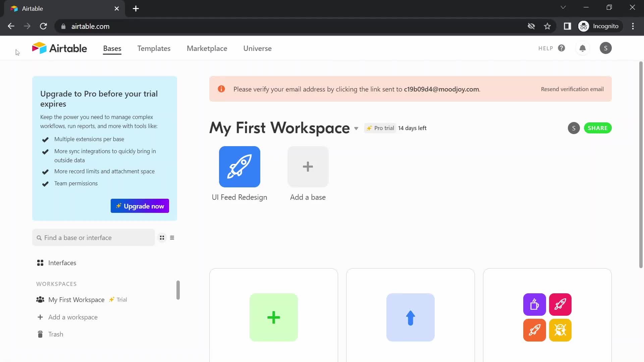Click the purple coffee cup template icon
This screenshot has height=362, width=644.
(534, 304)
